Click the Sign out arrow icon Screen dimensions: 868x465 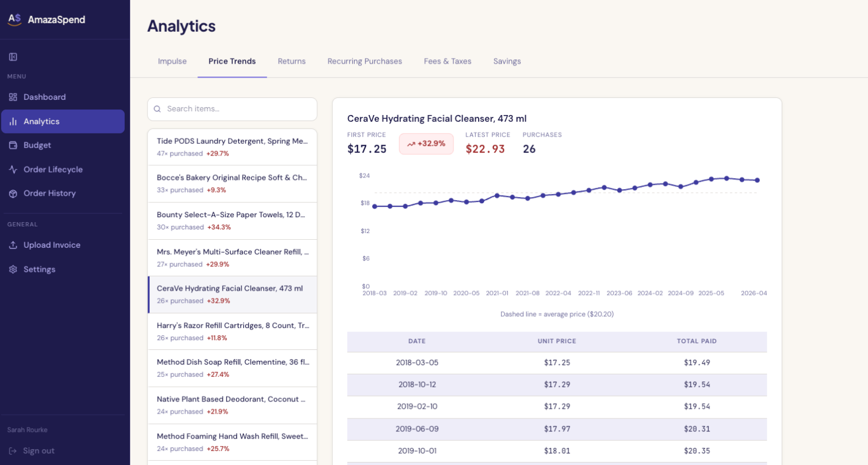[x=13, y=451]
